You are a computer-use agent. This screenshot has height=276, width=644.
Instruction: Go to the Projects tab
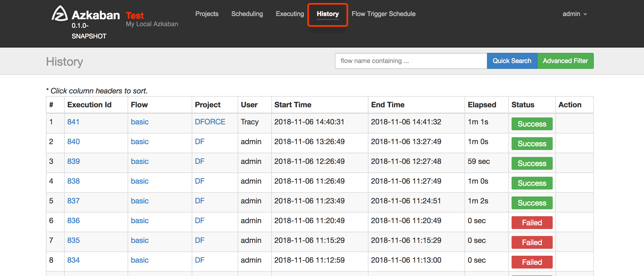coord(207,14)
